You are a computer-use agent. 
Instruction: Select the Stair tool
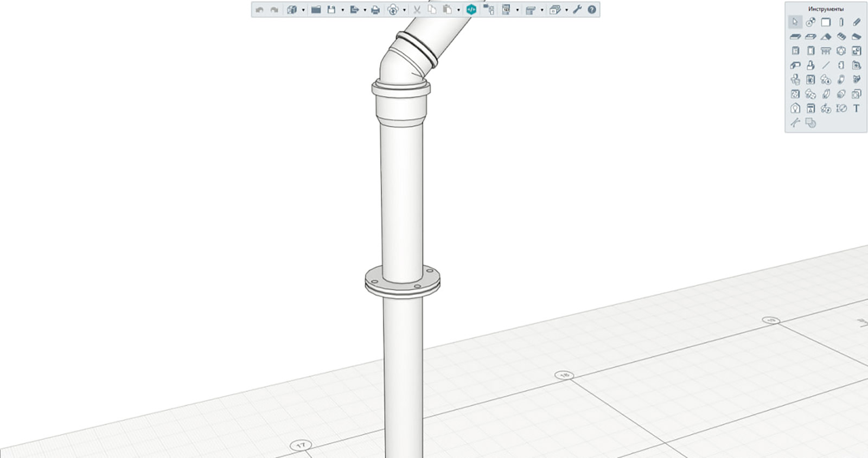coord(841,37)
